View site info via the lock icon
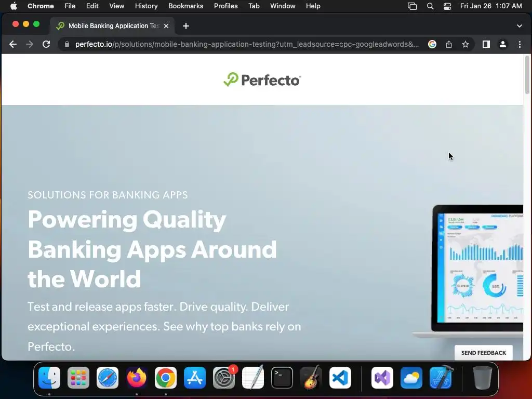Screen dimensions: 532x399 coord(67,44)
